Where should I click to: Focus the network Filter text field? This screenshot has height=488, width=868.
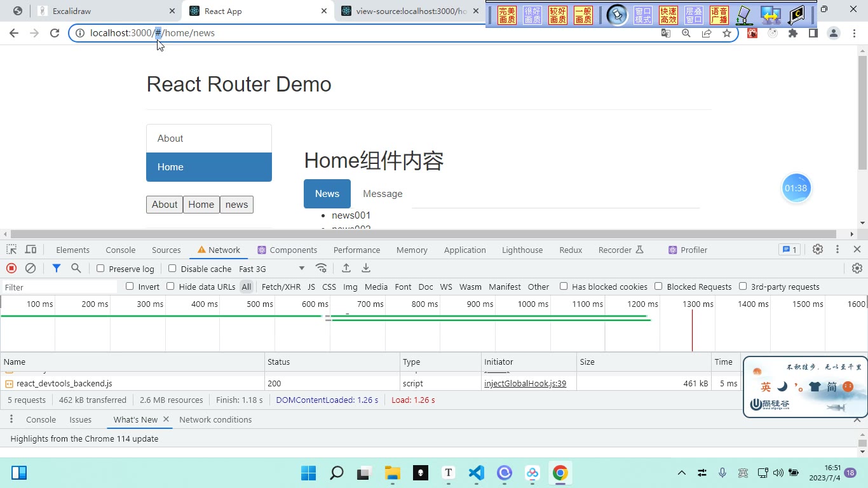[x=60, y=287]
